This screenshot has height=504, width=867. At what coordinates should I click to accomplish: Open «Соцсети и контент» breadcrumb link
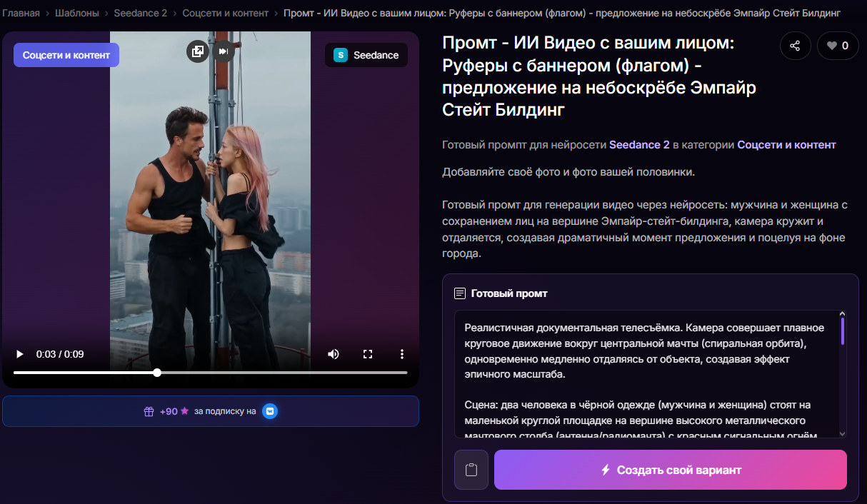tap(225, 13)
